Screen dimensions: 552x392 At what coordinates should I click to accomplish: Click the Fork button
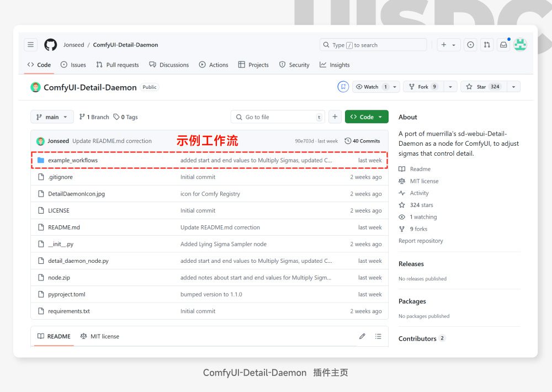click(423, 87)
